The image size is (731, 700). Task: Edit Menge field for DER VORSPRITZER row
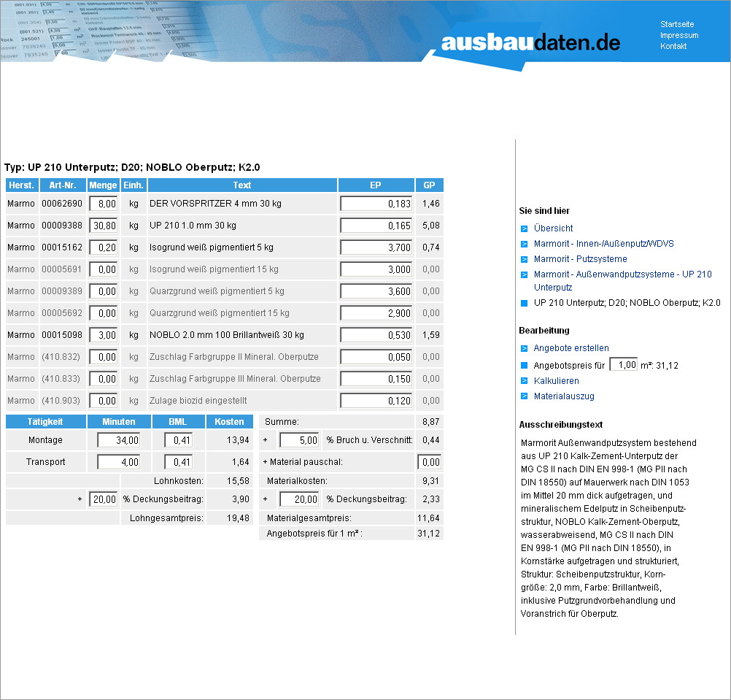pyautogui.click(x=103, y=204)
